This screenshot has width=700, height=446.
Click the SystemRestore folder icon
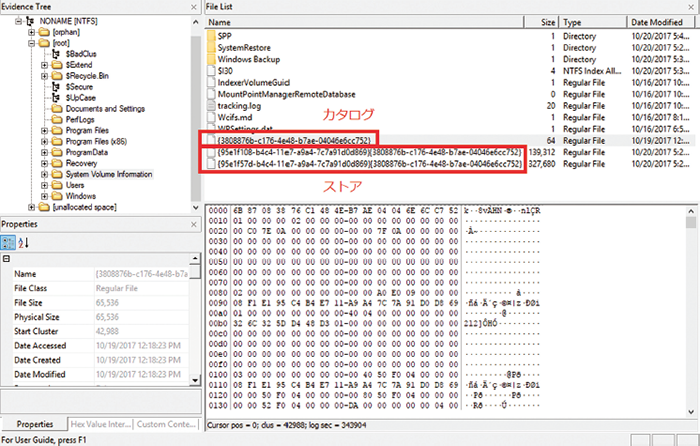click(210, 48)
